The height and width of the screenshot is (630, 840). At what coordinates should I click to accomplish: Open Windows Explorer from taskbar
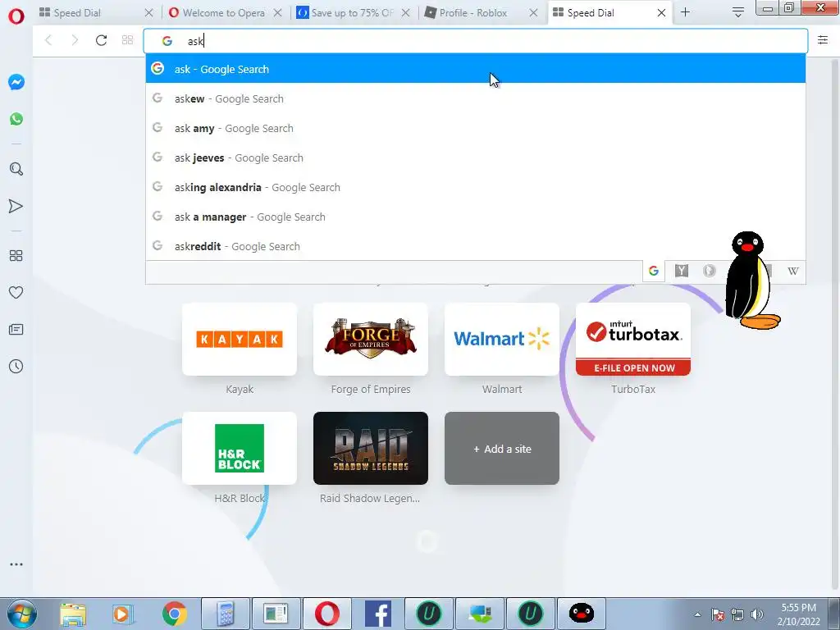pyautogui.click(x=73, y=614)
